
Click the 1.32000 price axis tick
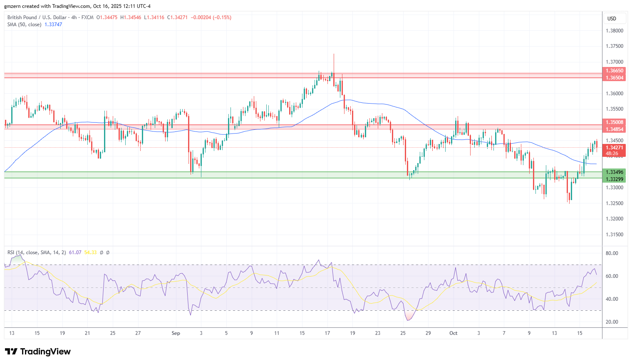point(614,219)
